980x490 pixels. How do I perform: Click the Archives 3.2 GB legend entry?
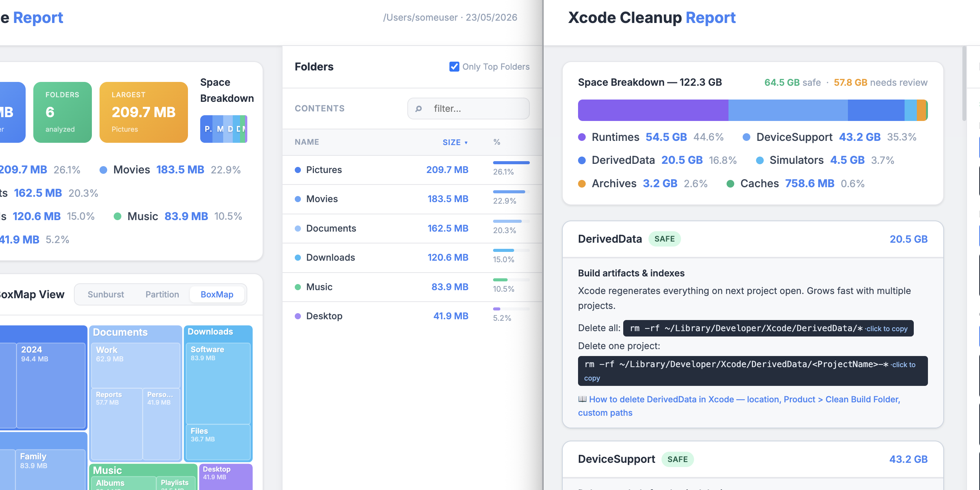pos(643,183)
